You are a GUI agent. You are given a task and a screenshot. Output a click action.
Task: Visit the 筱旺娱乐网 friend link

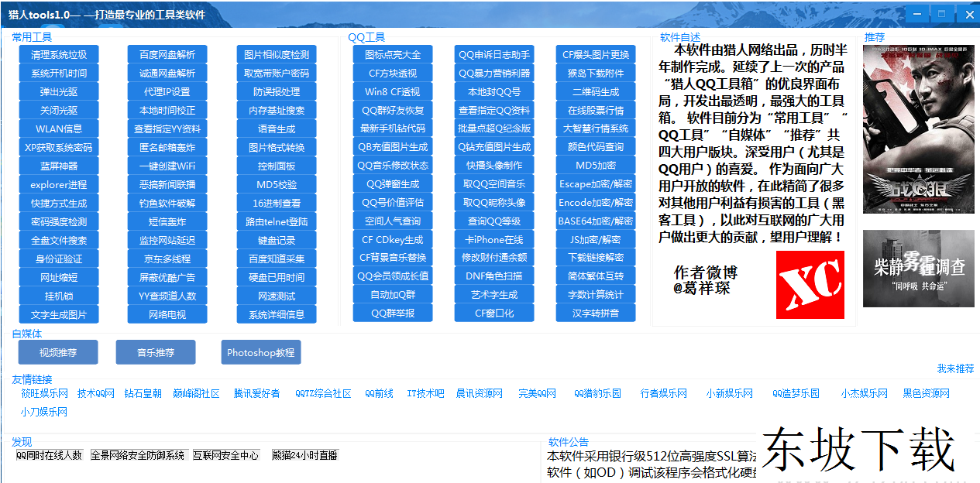(45, 393)
